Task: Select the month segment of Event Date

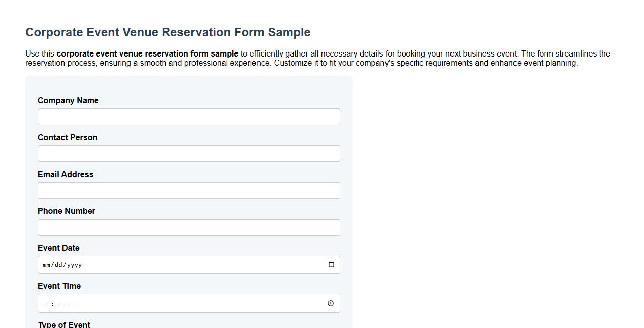Action: [x=46, y=264]
